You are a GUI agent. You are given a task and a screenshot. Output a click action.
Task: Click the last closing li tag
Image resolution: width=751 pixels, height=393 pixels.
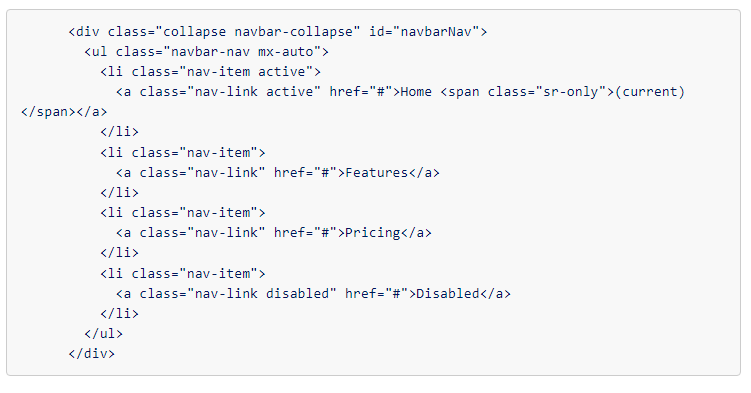click(119, 314)
